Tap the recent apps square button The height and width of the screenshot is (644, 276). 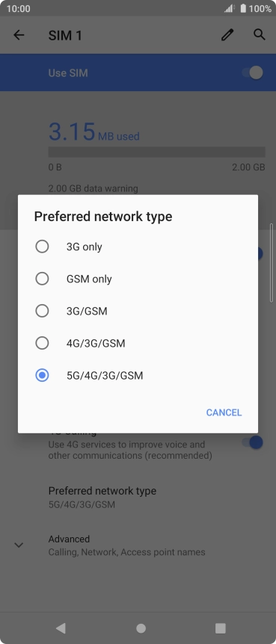point(221,628)
